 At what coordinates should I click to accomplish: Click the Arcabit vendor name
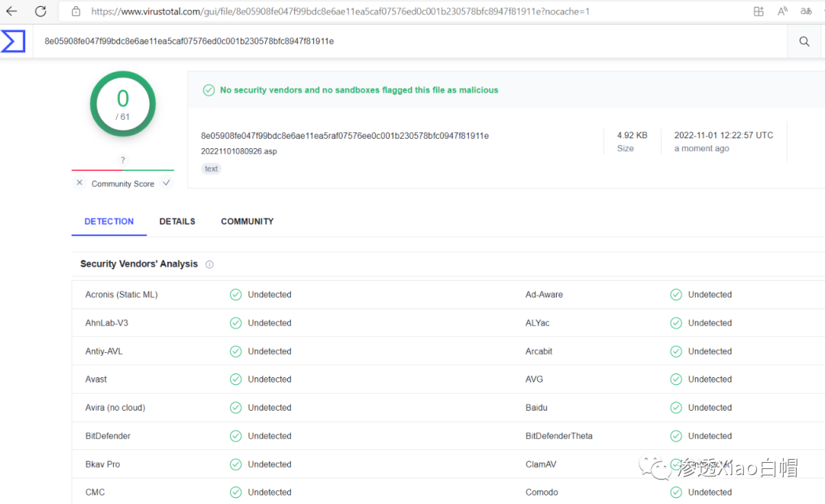coord(539,351)
